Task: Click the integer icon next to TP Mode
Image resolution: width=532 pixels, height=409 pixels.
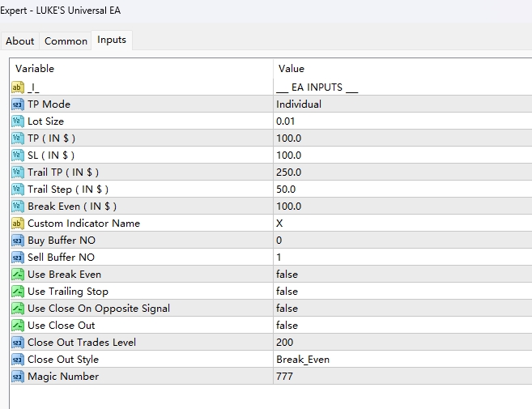Action: [18, 104]
